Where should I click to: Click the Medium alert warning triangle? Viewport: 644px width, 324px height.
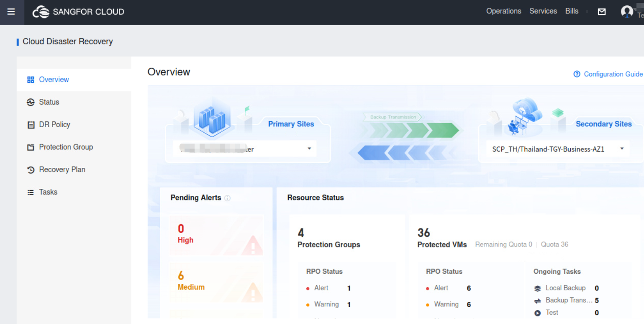pyautogui.click(x=253, y=292)
